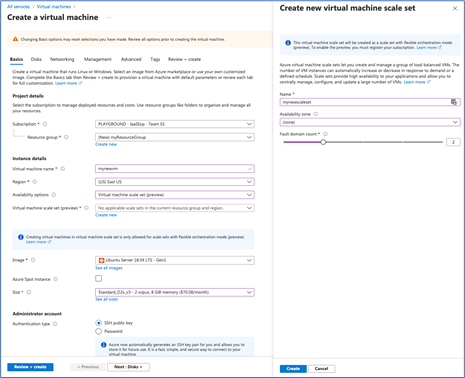The image size is (465, 378).
Task: Click Create new under Resource group
Action: point(106,144)
